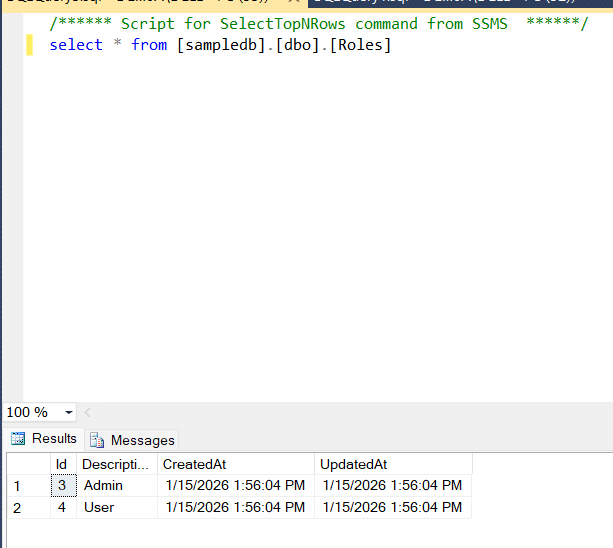Click the left scroll arrow beside zoom
The width and height of the screenshot is (613, 548).
(x=88, y=413)
